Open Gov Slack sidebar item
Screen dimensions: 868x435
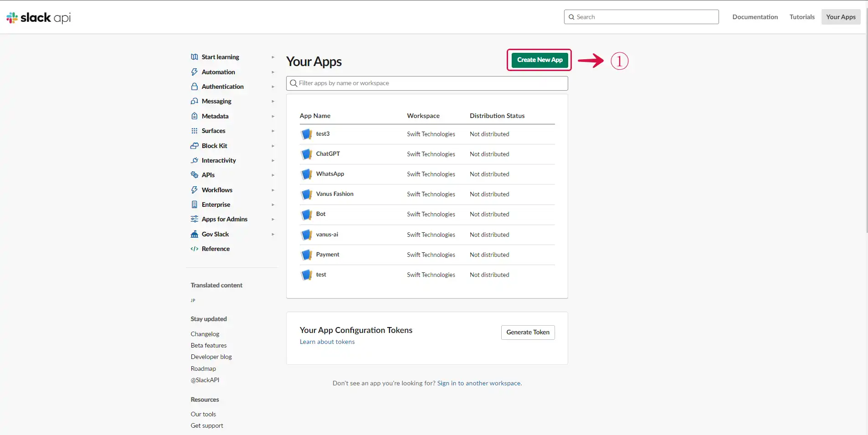pos(215,234)
